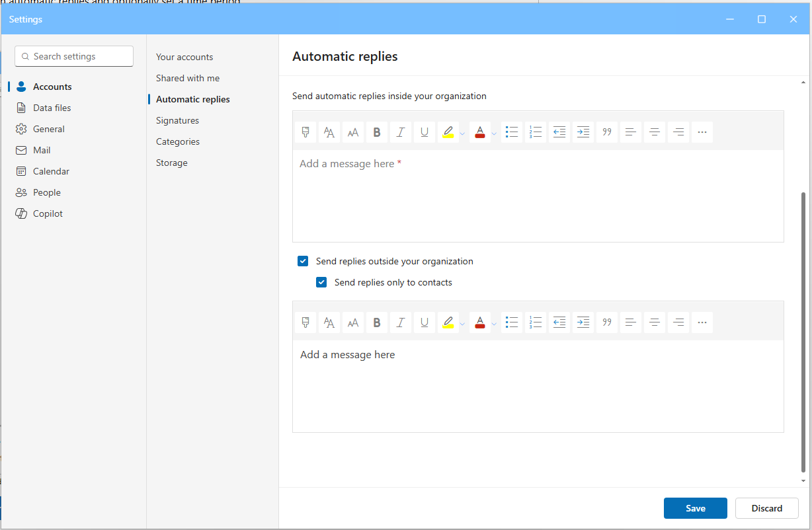The image size is (812, 530).
Task: Increase indent in the outside-organization toolbar
Action: [583, 322]
